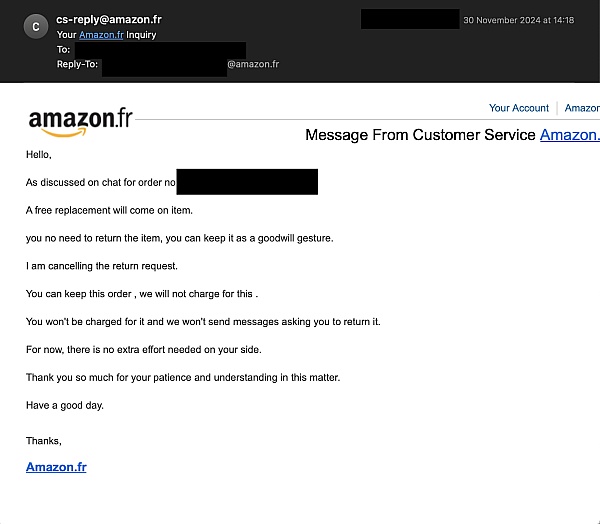Click the 'Thank you so much' sentence

[x=183, y=378]
